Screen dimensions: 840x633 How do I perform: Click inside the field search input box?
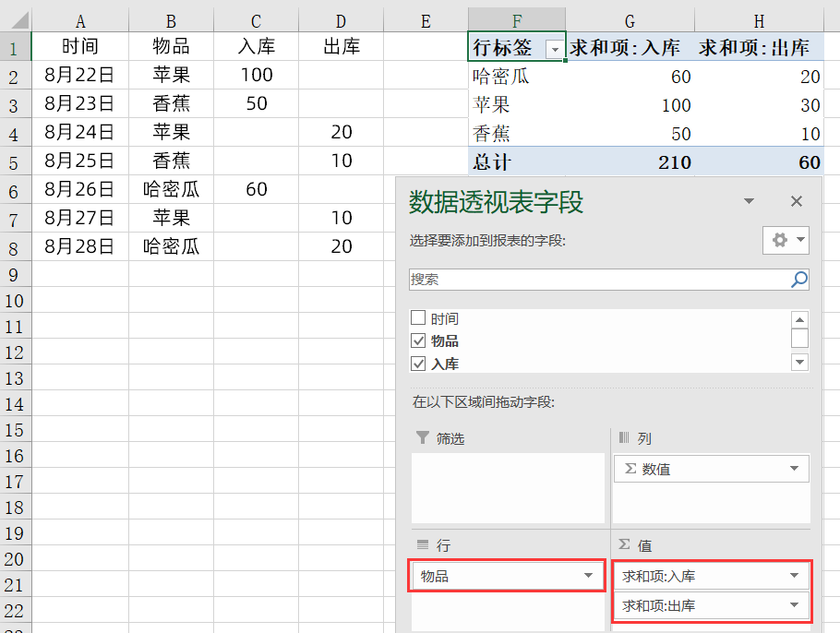click(591, 280)
